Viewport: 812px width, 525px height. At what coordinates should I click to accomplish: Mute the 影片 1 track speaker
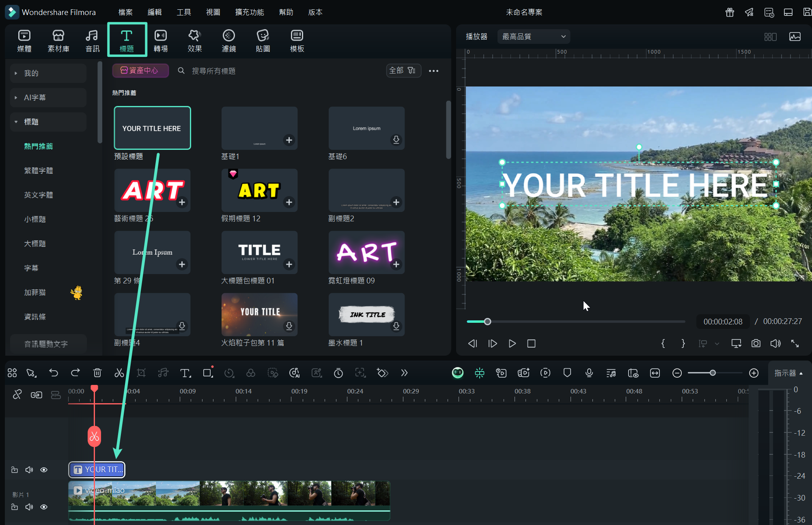point(29,507)
